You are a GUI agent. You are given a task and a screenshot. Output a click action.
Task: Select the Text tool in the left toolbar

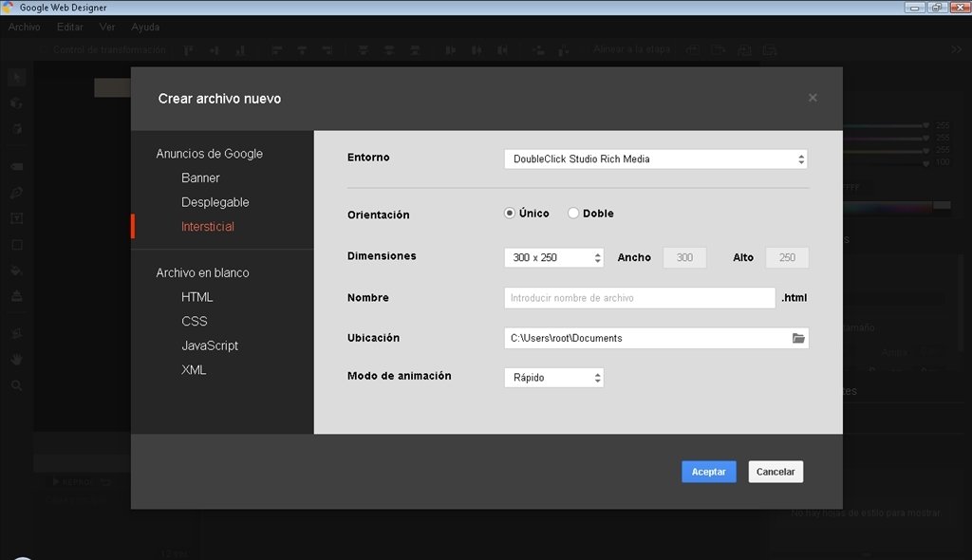17,218
